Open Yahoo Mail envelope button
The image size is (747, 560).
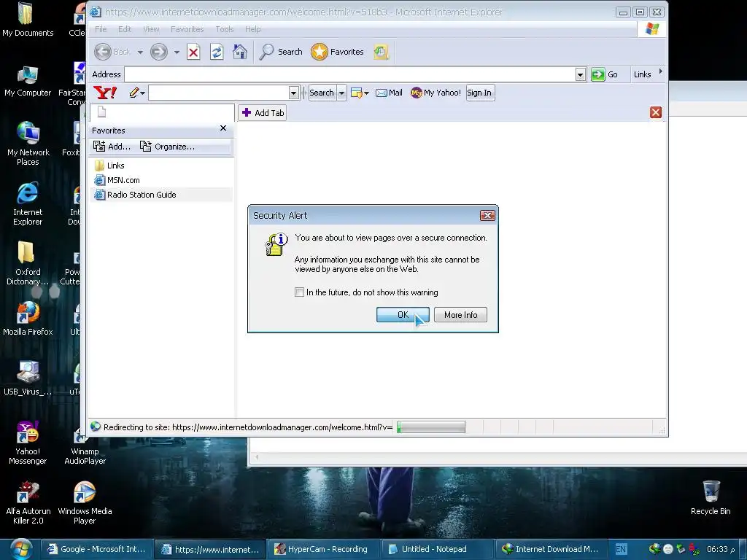pos(389,93)
